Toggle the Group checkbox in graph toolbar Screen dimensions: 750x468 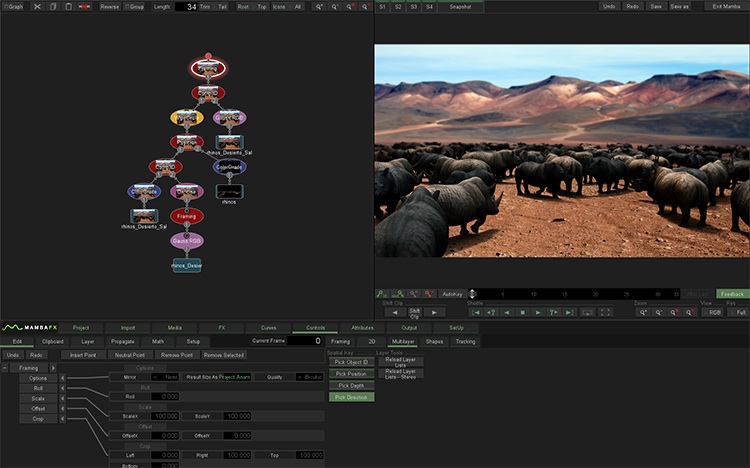click(x=134, y=6)
